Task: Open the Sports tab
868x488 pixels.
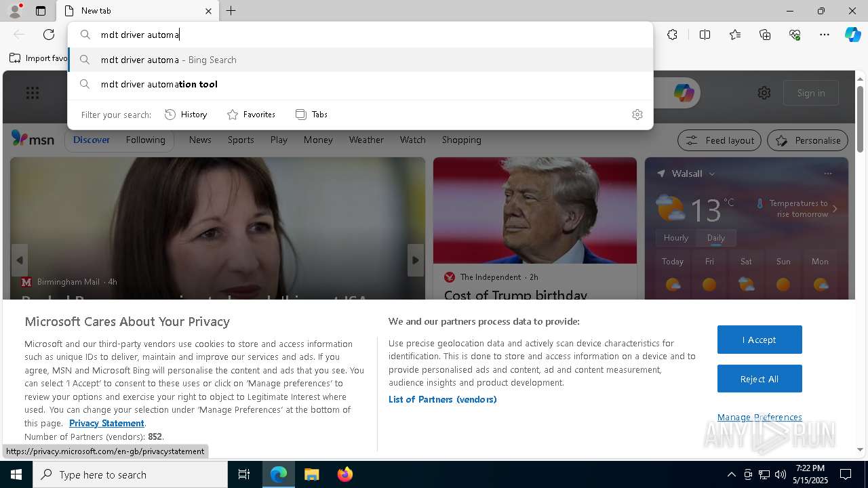Action: (x=241, y=140)
